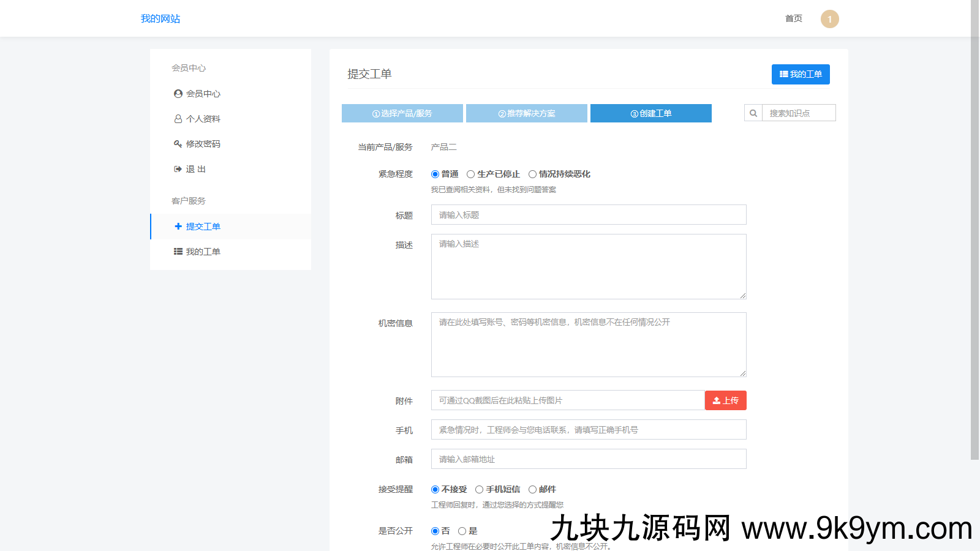The image size is (980, 551).
Task: Switch to 推荐解决方案 step tab
Action: [x=526, y=113]
